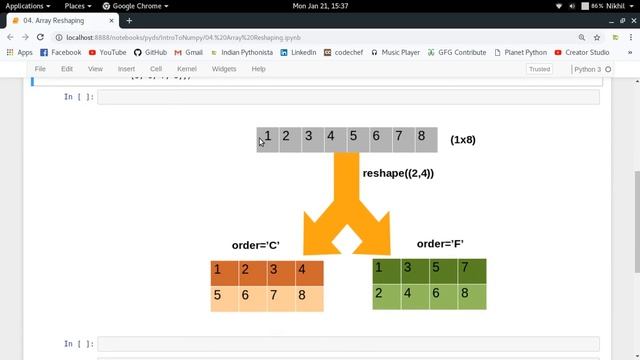Click the Wi-Fi icon in the system tray
Screen dimensions: 640x360
(559, 6)
